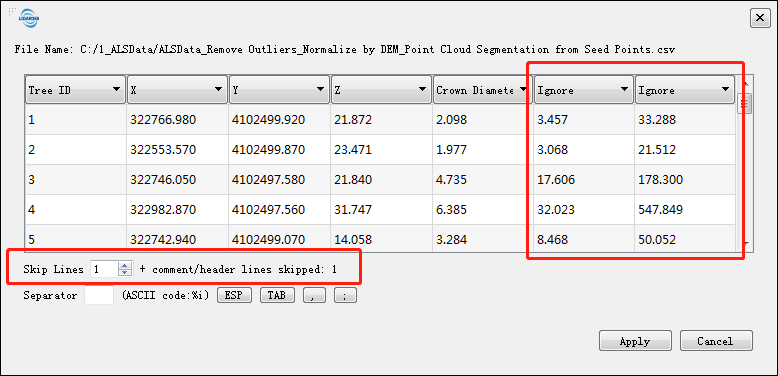Image resolution: width=778 pixels, height=376 pixels.
Task: Click the File Name path text
Action: pos(345,50)
